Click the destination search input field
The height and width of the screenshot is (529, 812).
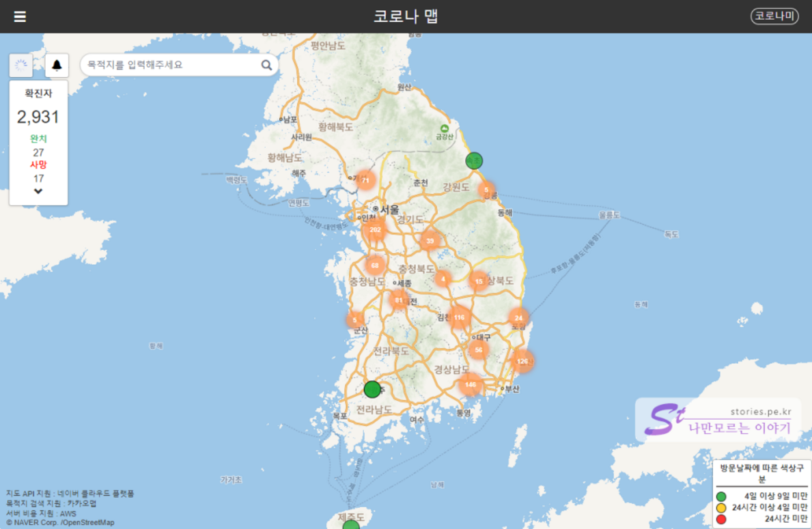[171, 66]
